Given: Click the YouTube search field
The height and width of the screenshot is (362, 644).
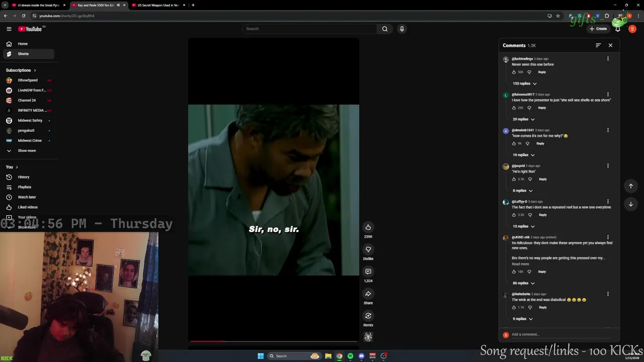Looking at the screenshot, I should (x=310, y=29).
